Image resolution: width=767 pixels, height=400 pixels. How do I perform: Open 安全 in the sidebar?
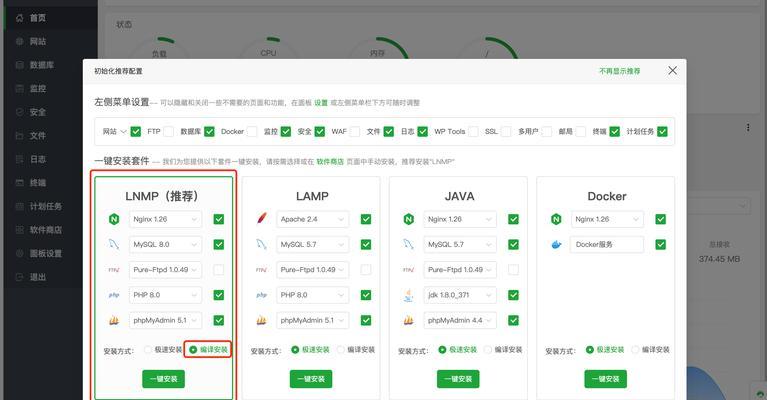click(49, 112)
